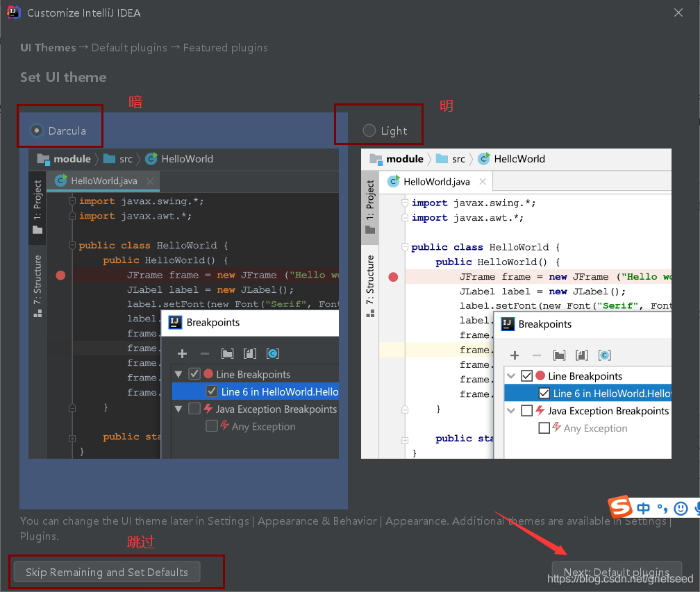Click module folder icon in Darcula preview
The height and width of the screenshot is (592, 700).
(43, 159)
